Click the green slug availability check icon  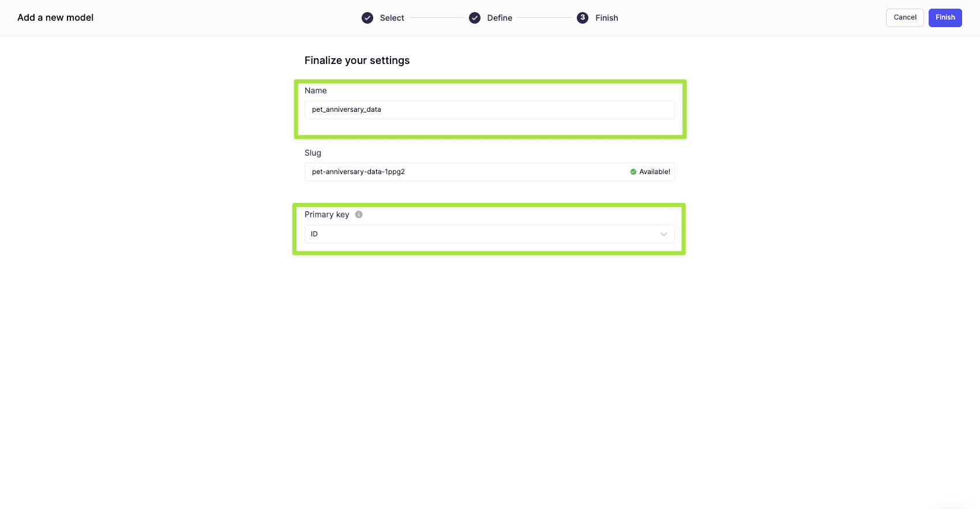tap(633, 172)
